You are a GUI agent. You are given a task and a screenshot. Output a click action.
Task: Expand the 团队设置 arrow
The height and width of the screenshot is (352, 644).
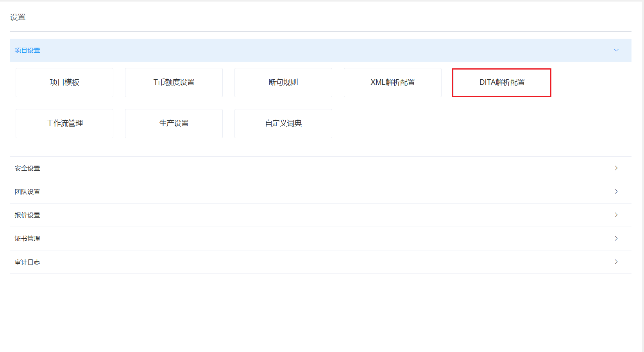coord(616,191)
